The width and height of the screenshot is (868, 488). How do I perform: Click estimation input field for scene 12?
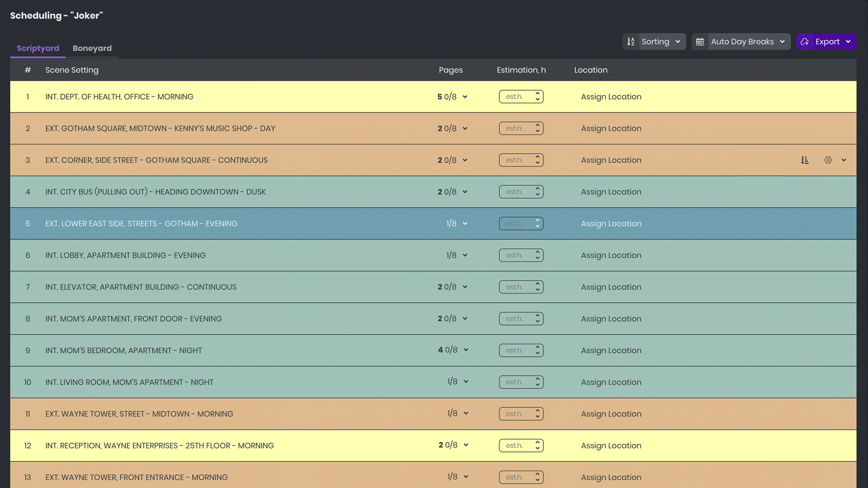515,445
